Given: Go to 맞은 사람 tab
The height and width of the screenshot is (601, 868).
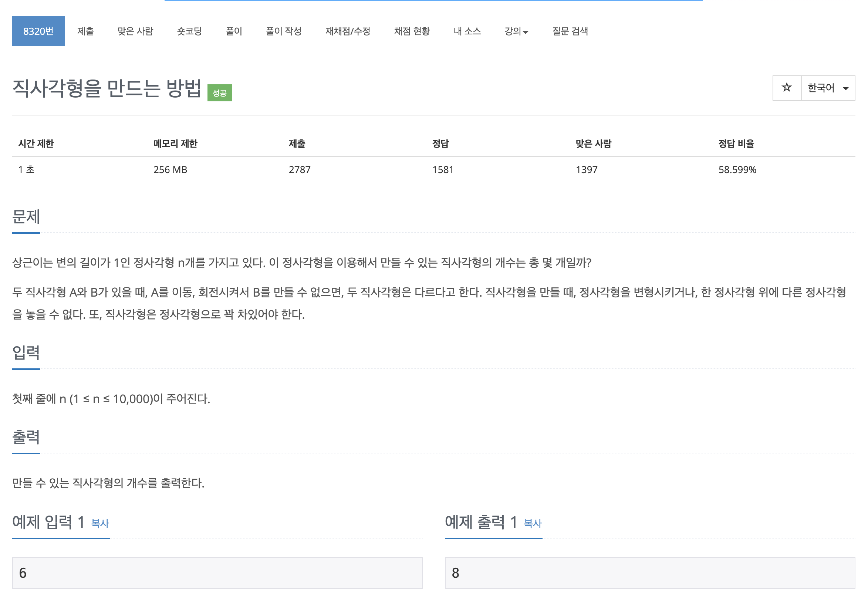Looking at the screenshot, I should tap(135, 31).
